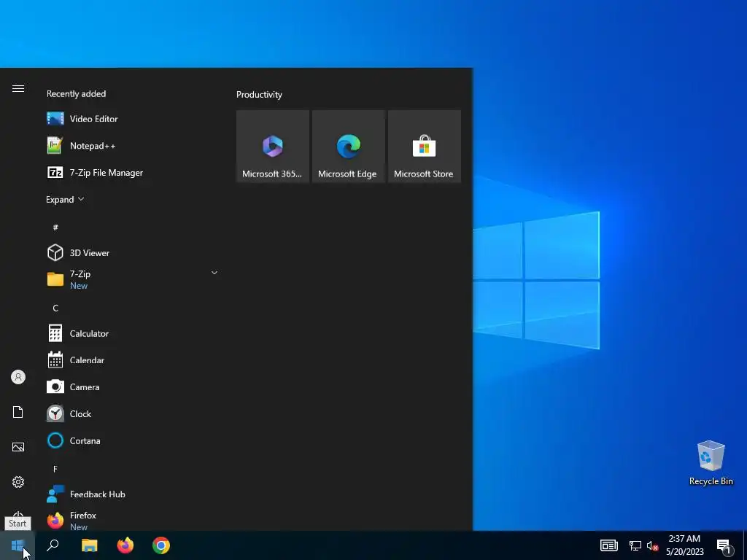Viewport: 747px width, 560px height.
Task: Launch Firefox from the app list
Action: [x=131, y=521]
